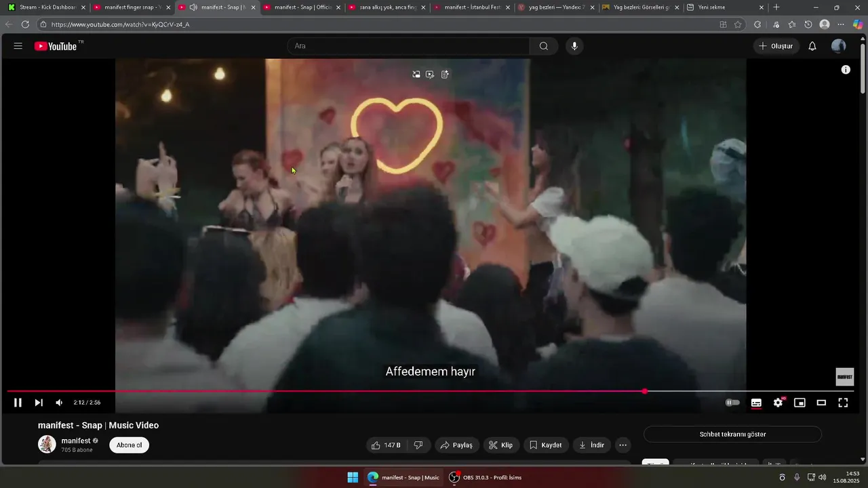868x488 pixels.
Task: Click Sohbet tekrarını göster button
Action: (x=732, y=434)
